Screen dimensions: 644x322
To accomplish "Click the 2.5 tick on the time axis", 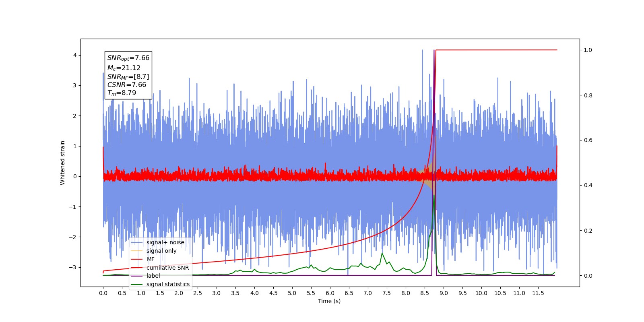I will click(198, 293).
